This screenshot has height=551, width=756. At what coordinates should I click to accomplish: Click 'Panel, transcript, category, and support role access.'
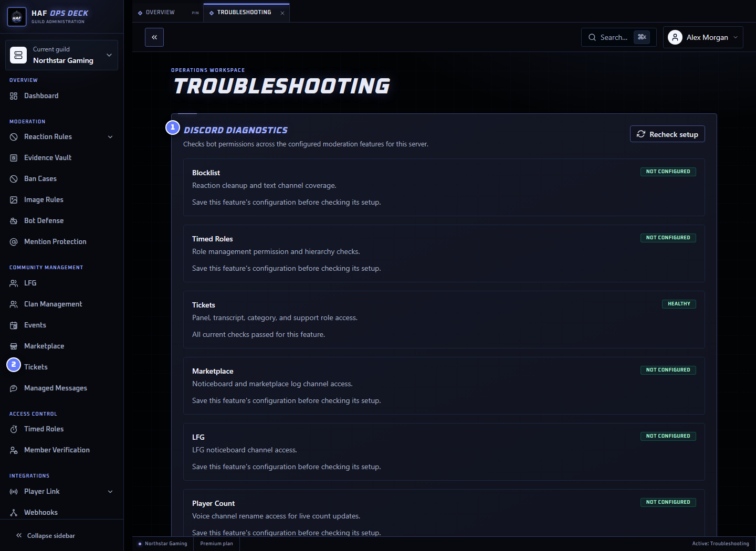click(x=275, y=317)
